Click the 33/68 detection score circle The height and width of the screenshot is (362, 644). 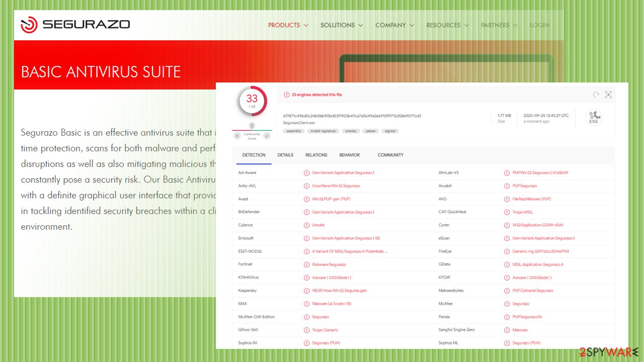252,101
